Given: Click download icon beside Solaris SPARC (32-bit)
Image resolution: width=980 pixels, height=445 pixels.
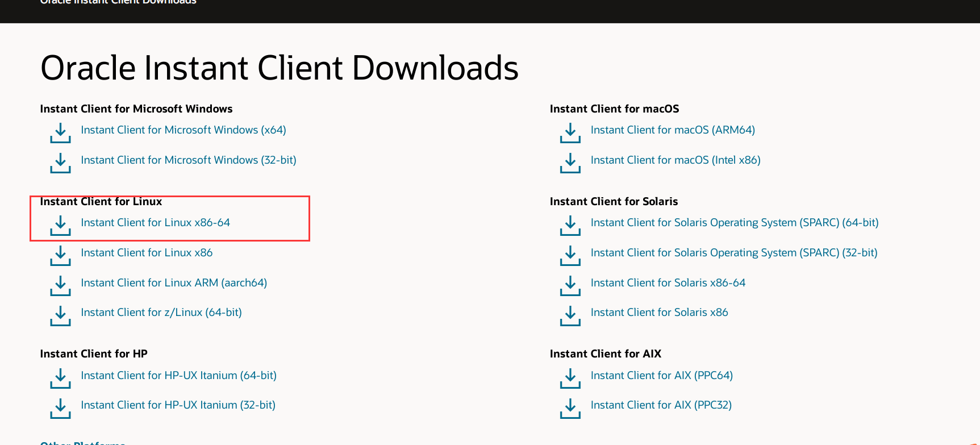Looking at the screenshot, I should pos(570,256).
